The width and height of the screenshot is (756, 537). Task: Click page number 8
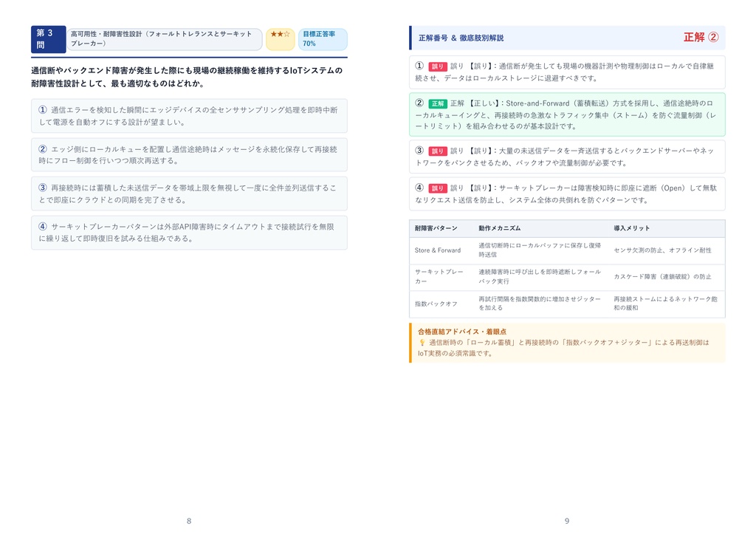pos(189,521)
